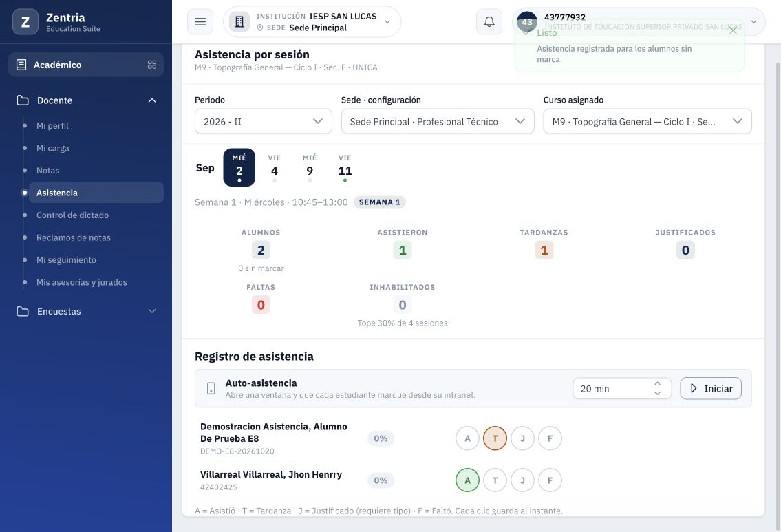Click the institution building icon
Viewport: 781px width, 532px height.
coord(239,22)
